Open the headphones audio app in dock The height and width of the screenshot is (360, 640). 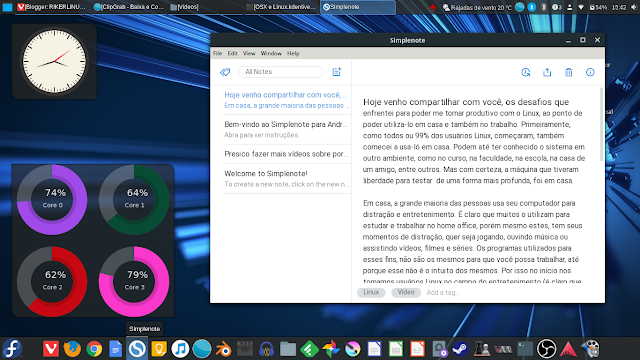pyautogui.click(x=267, y=349)
